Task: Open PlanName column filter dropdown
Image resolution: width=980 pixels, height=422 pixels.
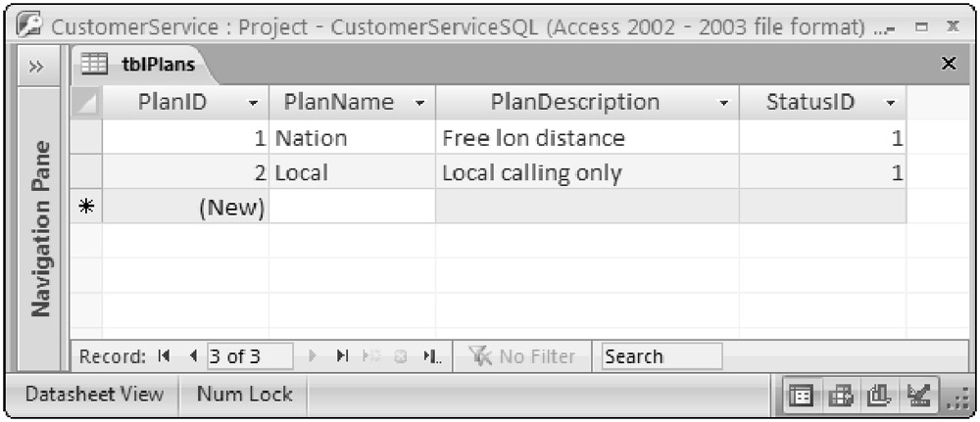Action: 419,103
